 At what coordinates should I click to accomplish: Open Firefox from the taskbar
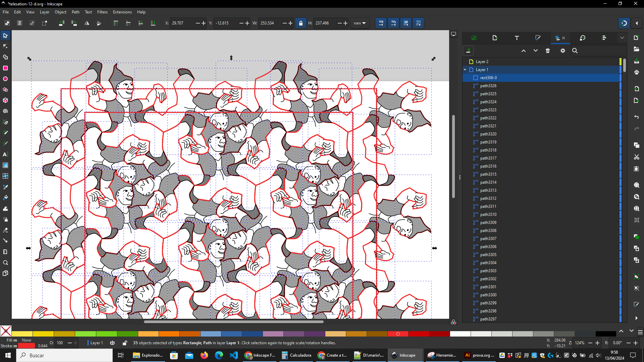tap(204, 355)
